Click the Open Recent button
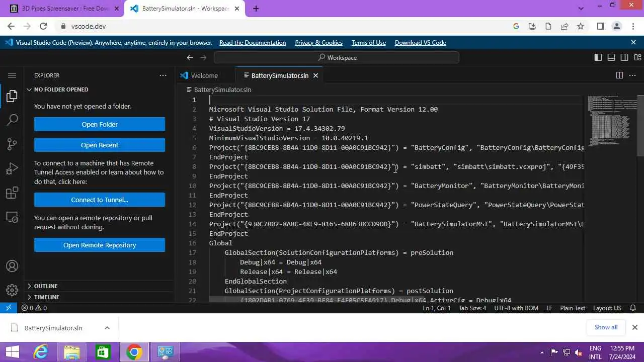Screen dimensions: 644x362 (100, 145)
